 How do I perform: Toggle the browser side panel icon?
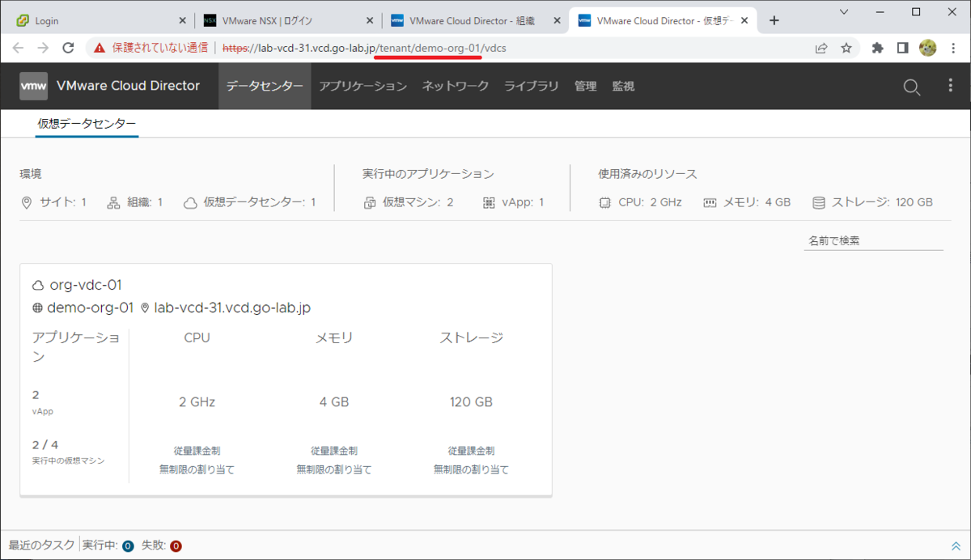[x=902, y=49]
